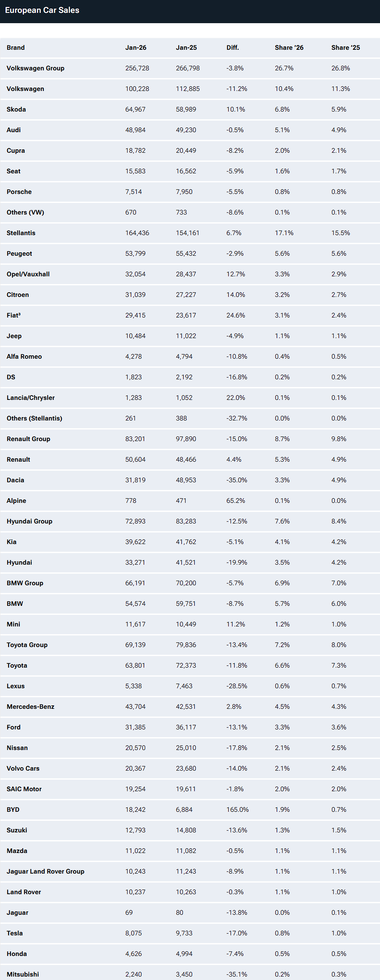The height and width of the screenshot is (980, 380).
Task: Select the Renault Group row label
Action: coord(28,439)
